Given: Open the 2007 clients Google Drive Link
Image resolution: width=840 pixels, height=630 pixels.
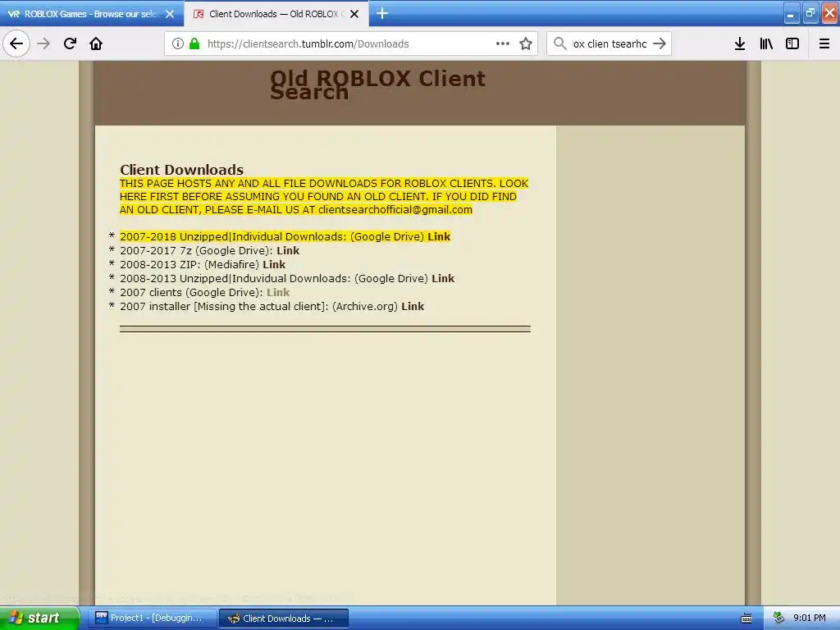Looking at the screenshot, I should click(278, 293).
